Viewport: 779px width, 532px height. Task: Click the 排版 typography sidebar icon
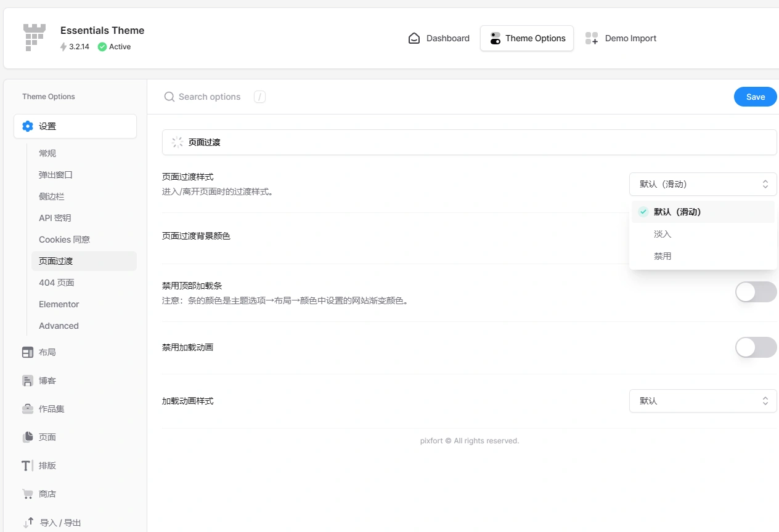[28, 465]
